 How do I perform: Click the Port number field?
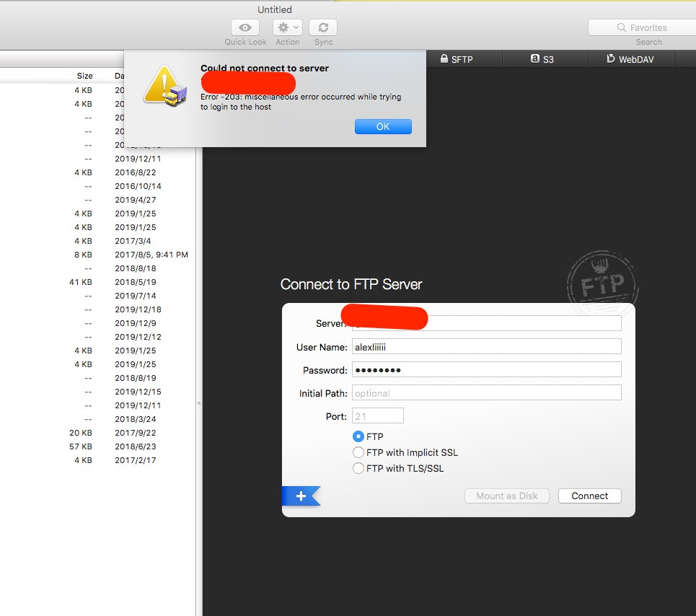[377, 416]
